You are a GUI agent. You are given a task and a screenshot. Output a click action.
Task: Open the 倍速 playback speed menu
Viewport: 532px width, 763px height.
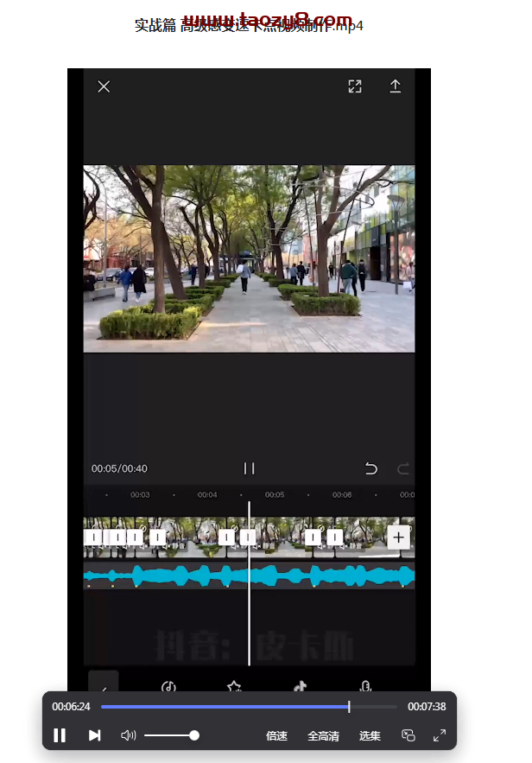pos(276,736)
